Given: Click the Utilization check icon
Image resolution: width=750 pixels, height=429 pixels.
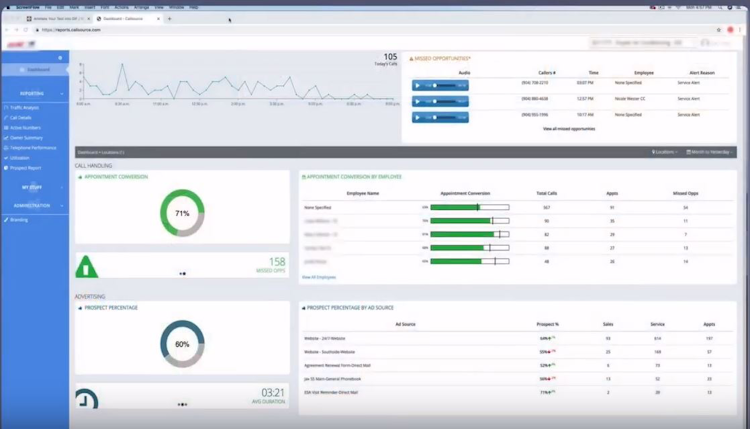Looking at the screenshot, I should point(6,158).
